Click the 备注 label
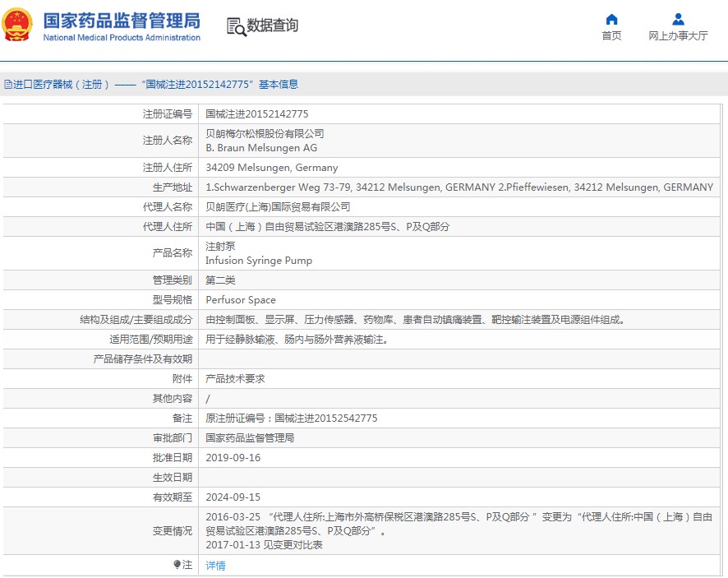Screen dimensions: 728x578 tap(182, 418)
